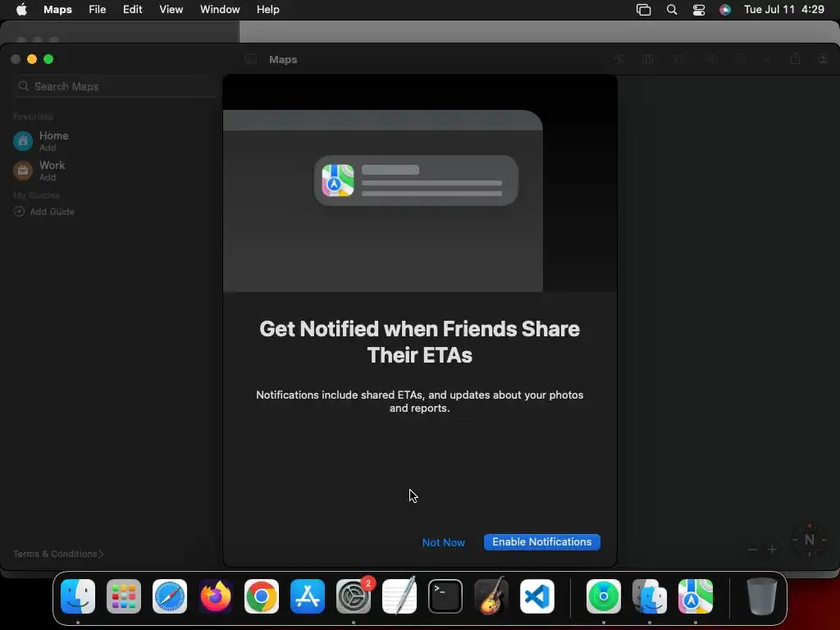Open the account profile icon in toolbar
The width and height of the screenshot is (840, 630).
click(823, 59)
